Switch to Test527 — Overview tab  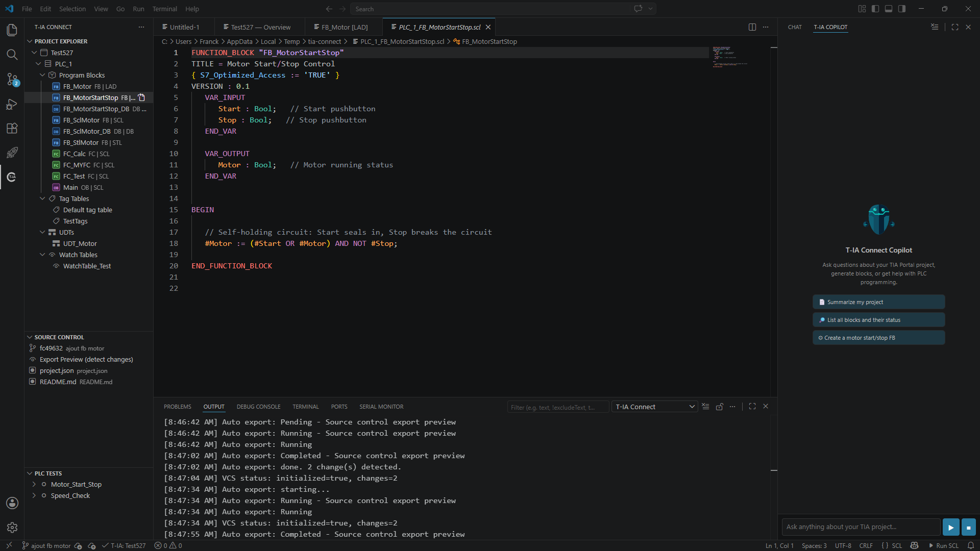click(260, 27)
